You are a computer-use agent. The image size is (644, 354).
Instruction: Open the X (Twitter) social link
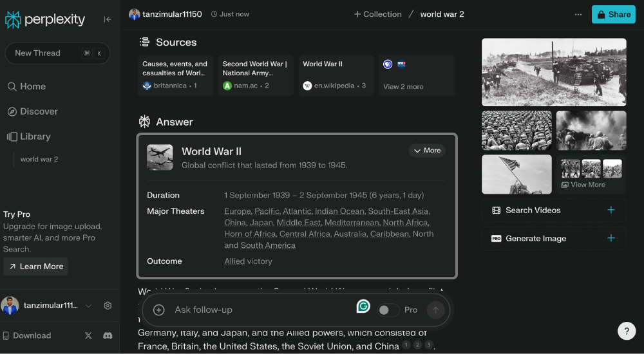(x=89, y=335)
